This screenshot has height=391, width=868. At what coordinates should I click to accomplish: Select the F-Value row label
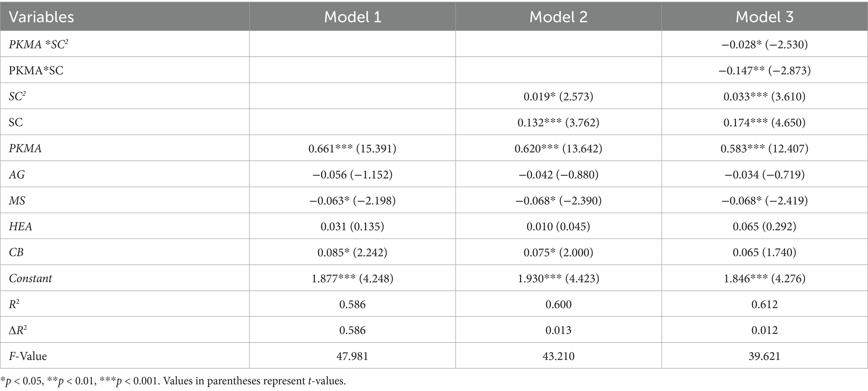(28, 356)
